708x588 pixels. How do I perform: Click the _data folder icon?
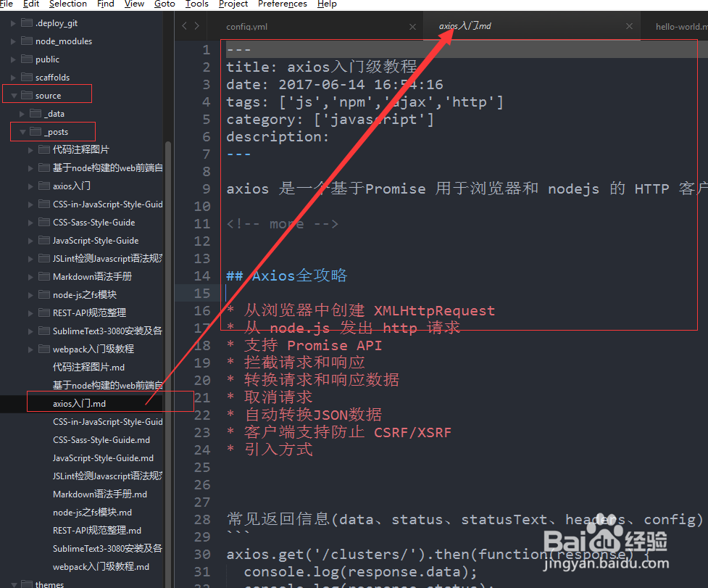(36, 113)
